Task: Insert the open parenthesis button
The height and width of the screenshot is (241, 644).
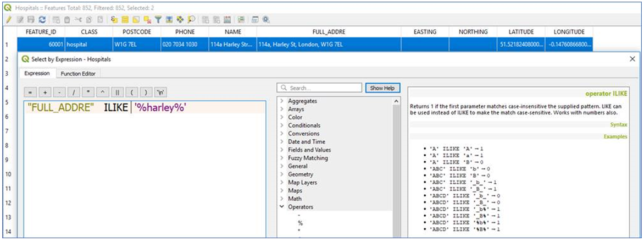Action: click(131, 92)
